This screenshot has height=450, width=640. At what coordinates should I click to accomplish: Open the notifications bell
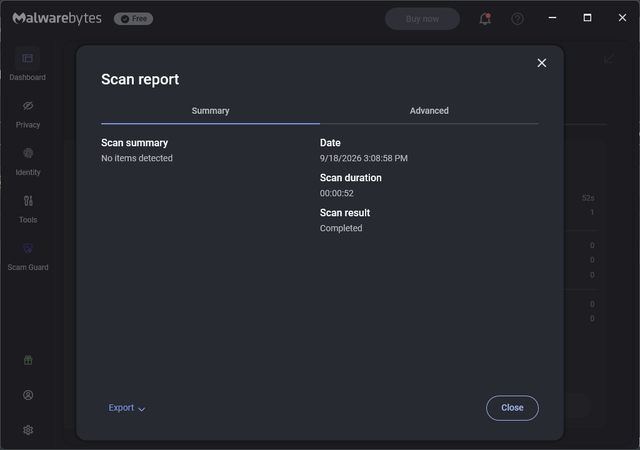[485, 19]
